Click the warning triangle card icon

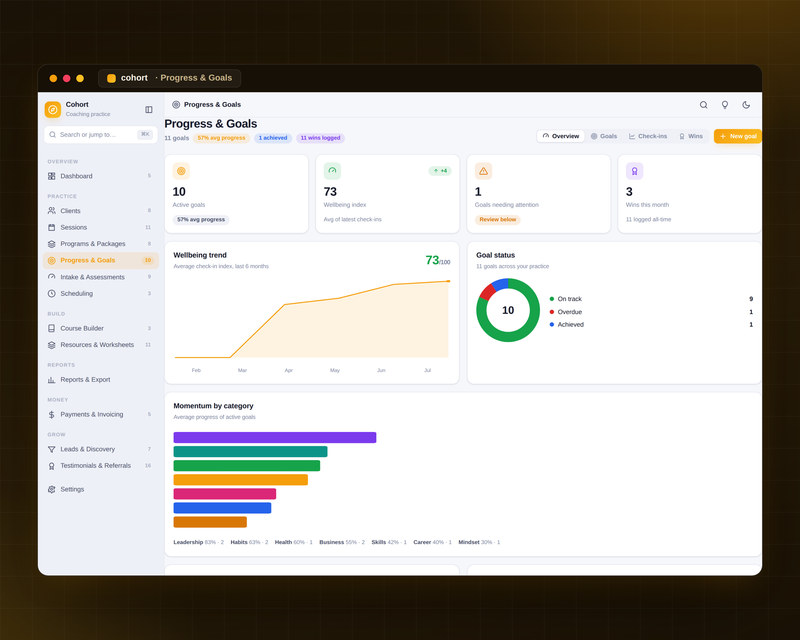point(483,171)
